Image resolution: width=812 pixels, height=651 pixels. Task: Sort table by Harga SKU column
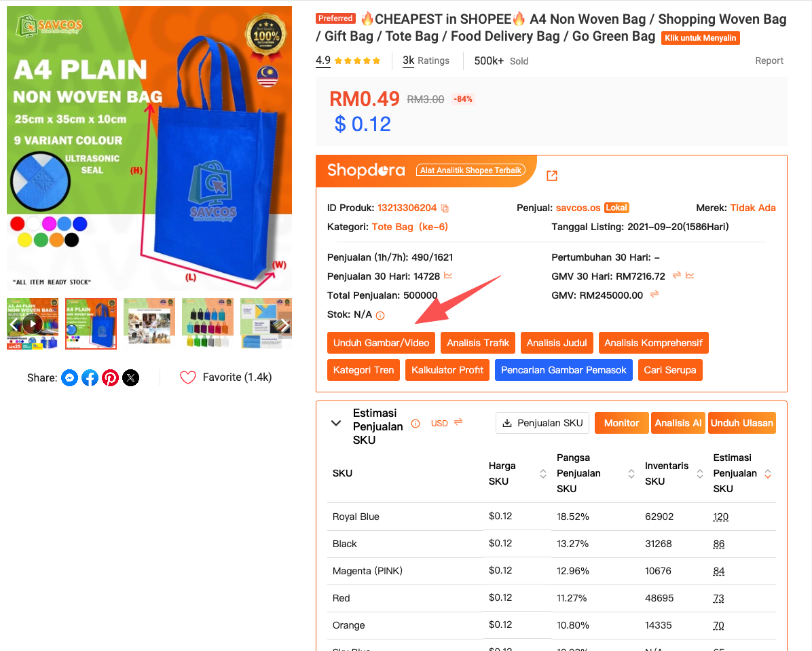(542, 474)
